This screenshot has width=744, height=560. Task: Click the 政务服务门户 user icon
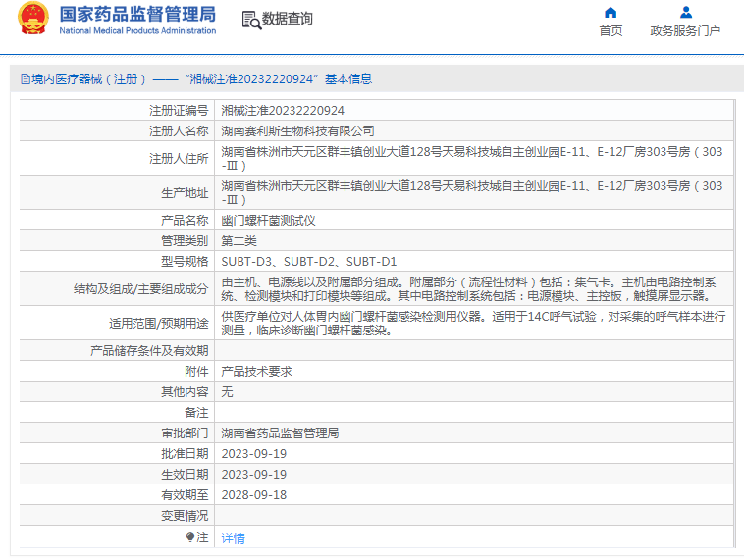pyautogui.click(x=686, y=12)
